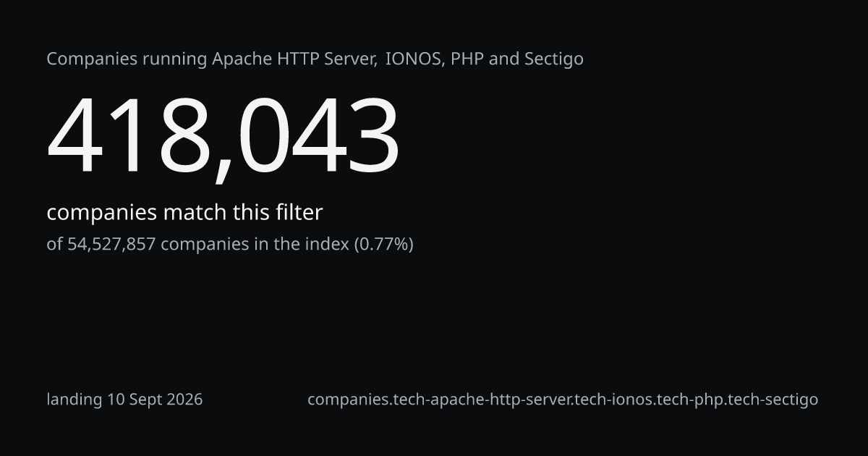Click the large 418,043 count figure
The image size is (868, 456).
(223, 138)
